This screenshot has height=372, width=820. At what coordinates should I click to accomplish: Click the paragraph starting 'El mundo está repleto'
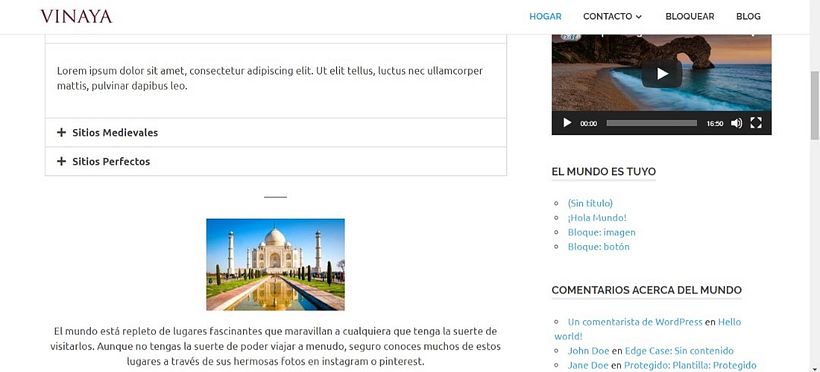[276, 346]
